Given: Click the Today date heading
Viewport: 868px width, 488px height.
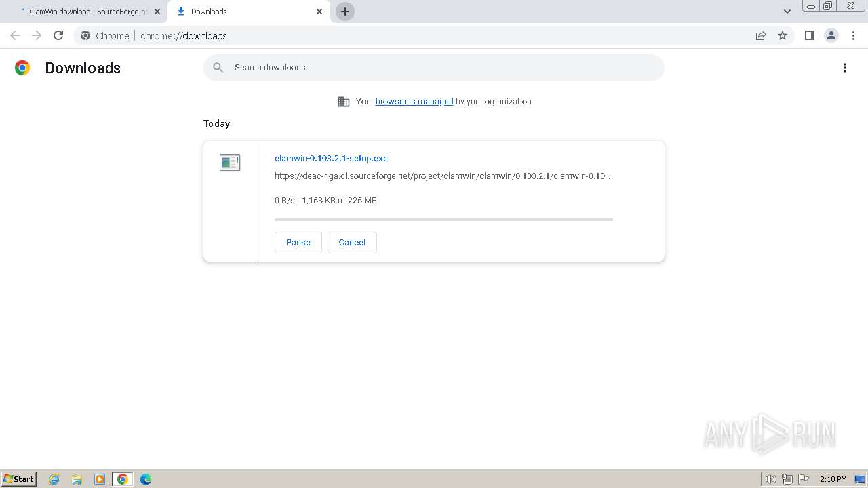Looking at the screenshot, I should pos(216,123).
